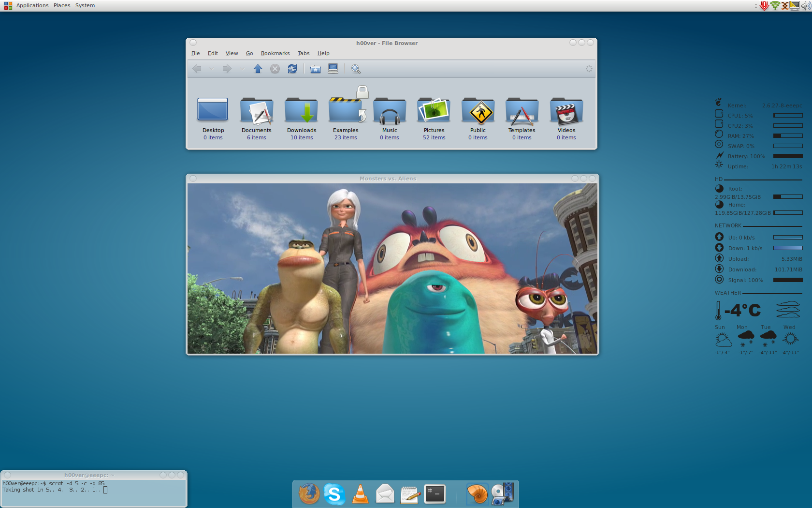This screenshot has width=812, height=508.
Task: Click the red update notification tray icon
Action: [x=764, y=6]
